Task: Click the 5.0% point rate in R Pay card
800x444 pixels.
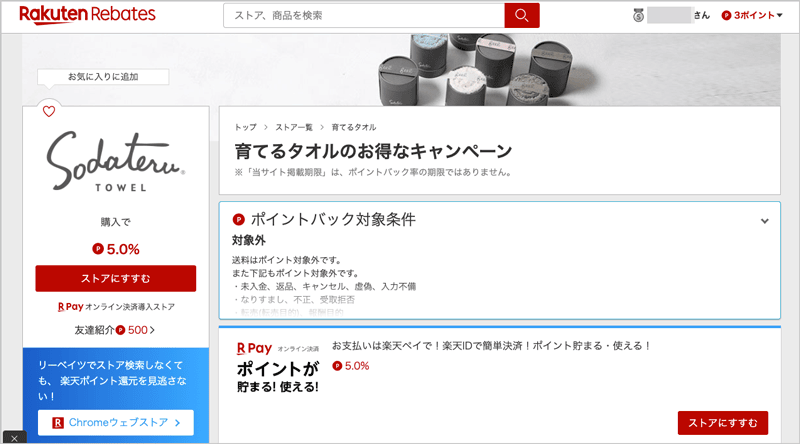Action: point(351,366)
